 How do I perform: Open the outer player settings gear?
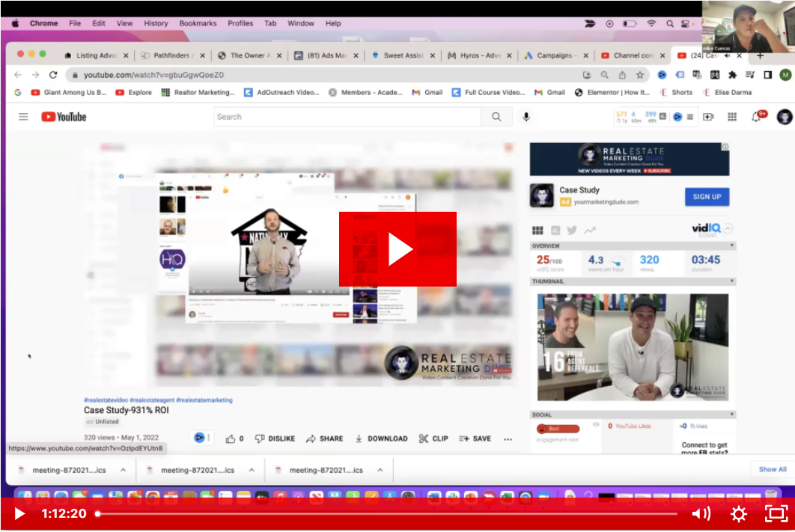click(738, 514)
